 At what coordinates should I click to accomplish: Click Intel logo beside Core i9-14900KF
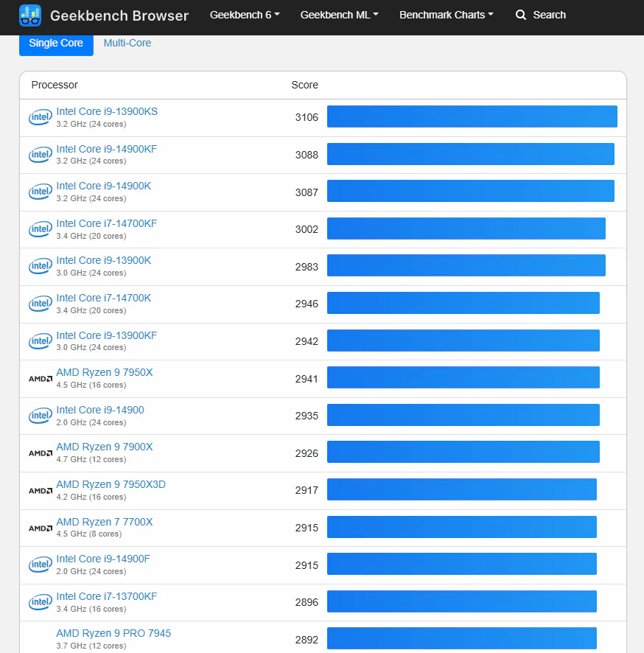tap(41, 155)
